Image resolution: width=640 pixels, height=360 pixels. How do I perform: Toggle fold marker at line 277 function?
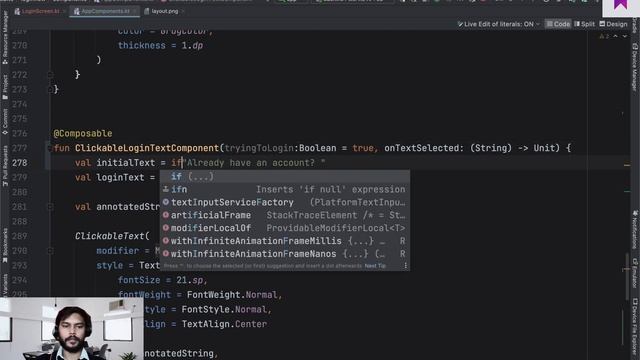[x=50, y=148]
